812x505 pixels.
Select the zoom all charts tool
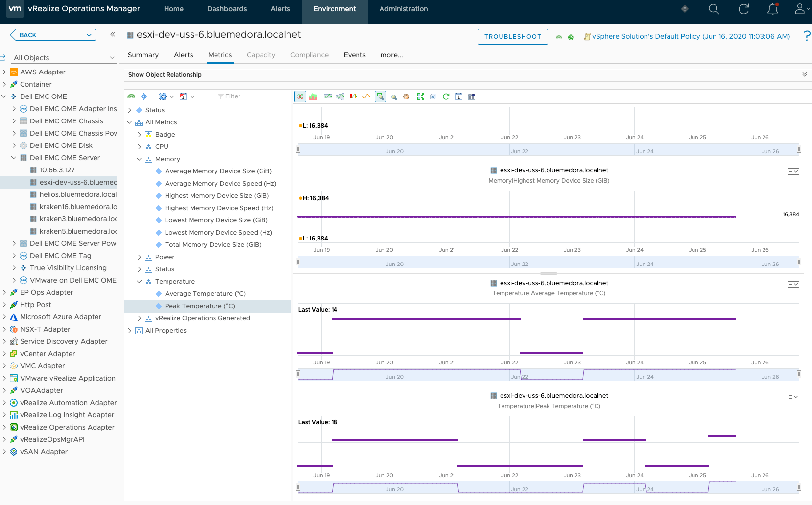tap(381, 96)
